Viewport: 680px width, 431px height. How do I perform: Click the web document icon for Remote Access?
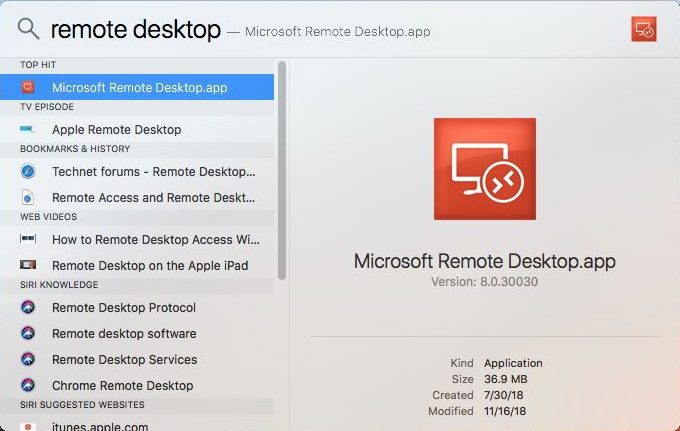27,197
